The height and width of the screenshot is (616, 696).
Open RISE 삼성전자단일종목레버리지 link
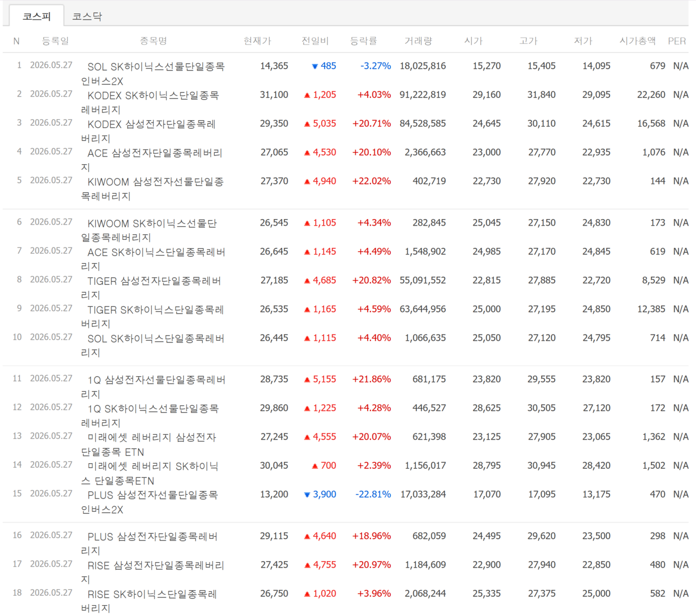click(153, 573)
